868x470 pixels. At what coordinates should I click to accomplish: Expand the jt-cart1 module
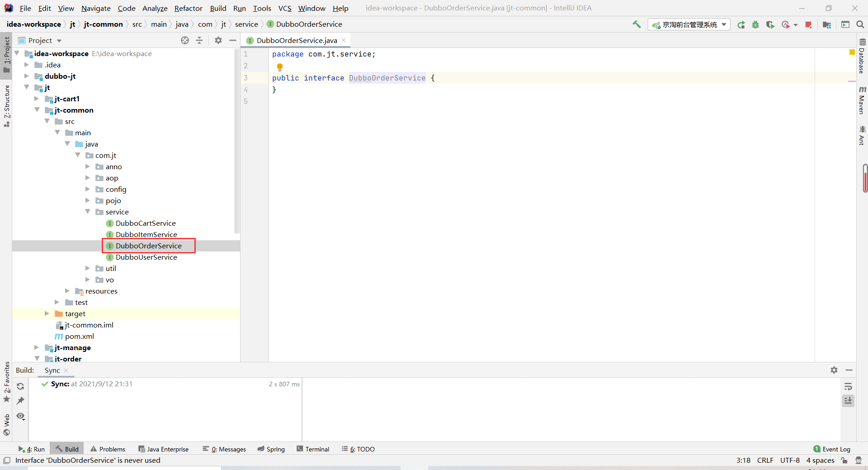pyautogui.click(x=37, y=99)
